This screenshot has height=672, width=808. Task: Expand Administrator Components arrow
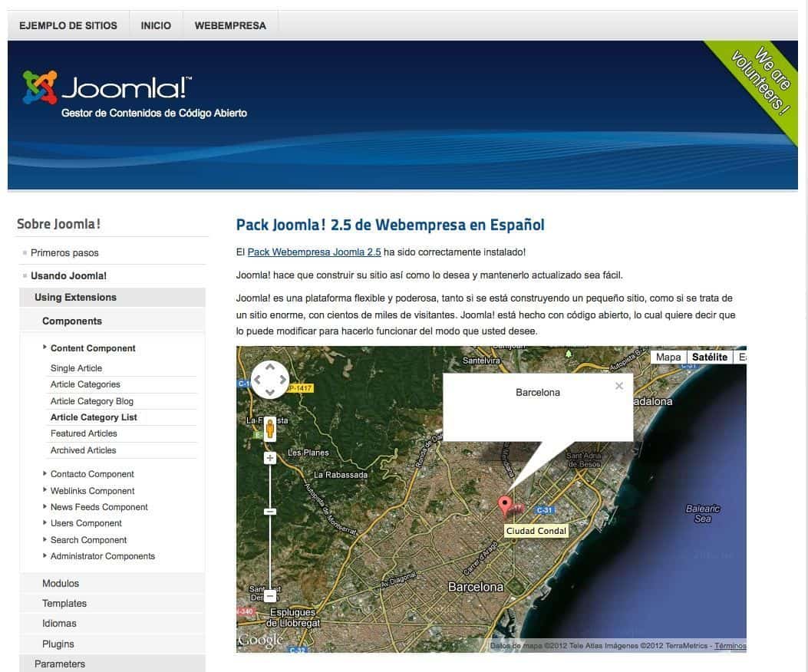45,555
